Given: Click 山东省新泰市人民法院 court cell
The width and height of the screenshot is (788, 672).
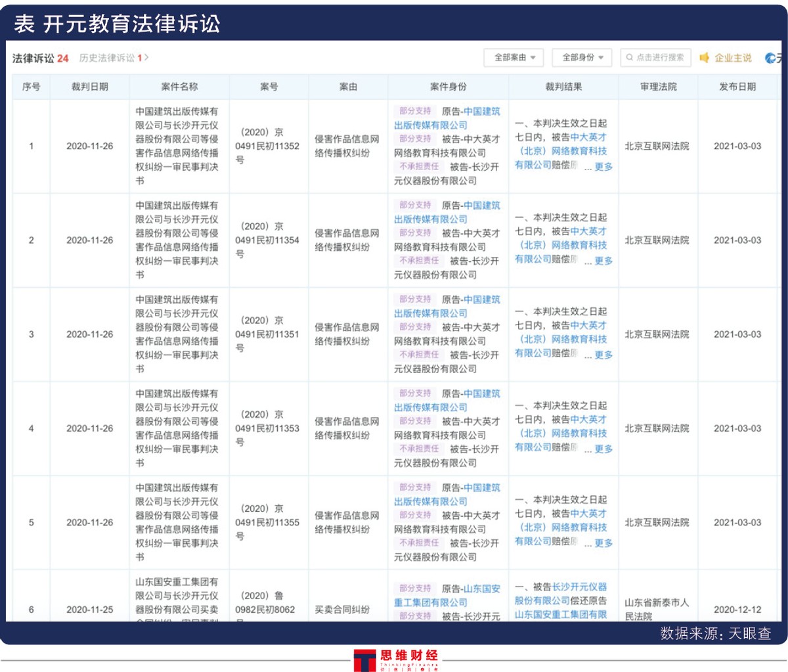Looking at the screenshot, I should tap(657, 609).
